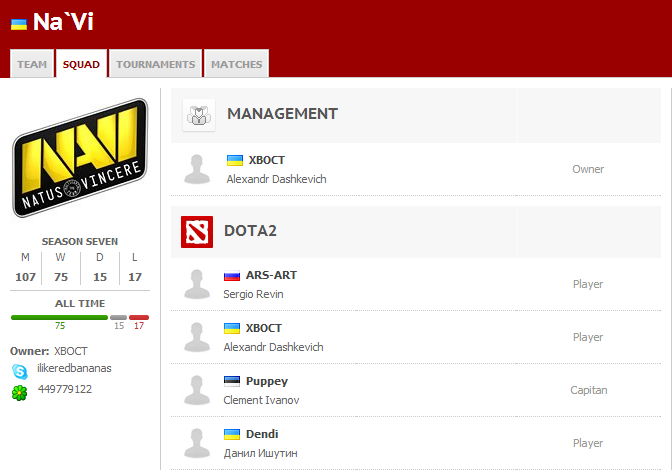This screenshot has width=672, height=470.
Task: Click Player role in Dendi row
Action: point(588,443)
